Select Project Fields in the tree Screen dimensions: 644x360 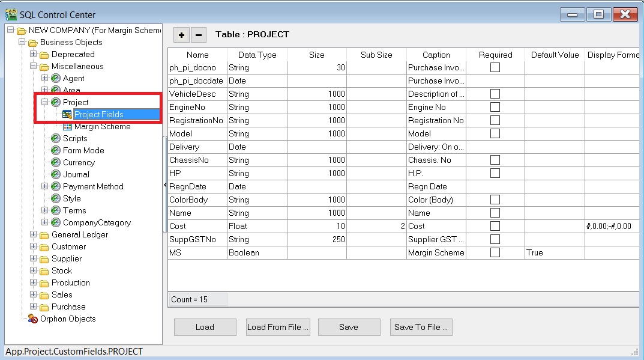click(98, 114)
